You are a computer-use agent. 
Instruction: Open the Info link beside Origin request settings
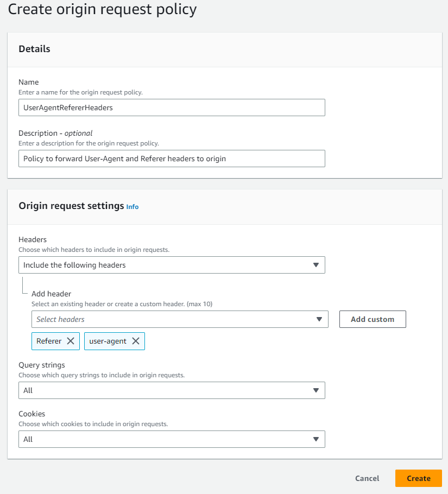(132, 207)
